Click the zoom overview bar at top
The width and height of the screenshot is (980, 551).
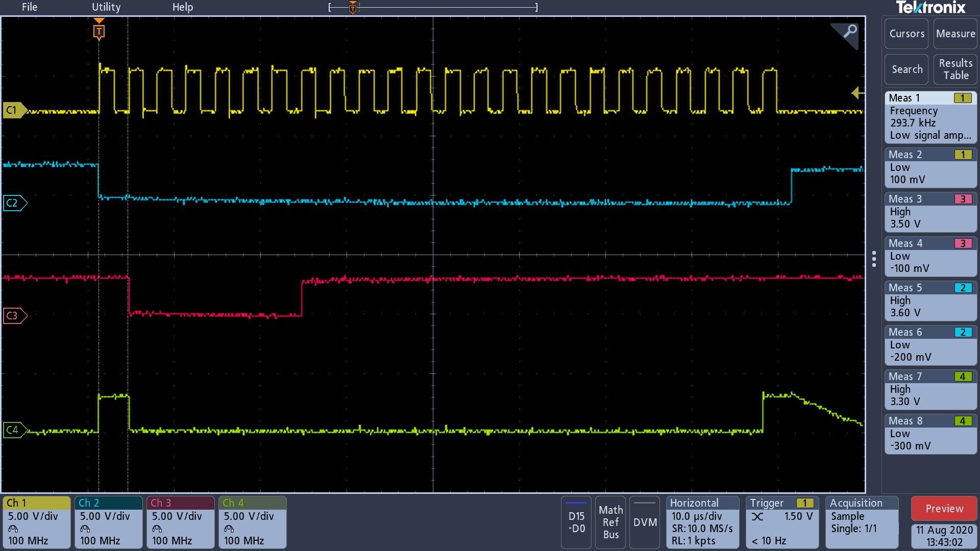click(433, 7)
